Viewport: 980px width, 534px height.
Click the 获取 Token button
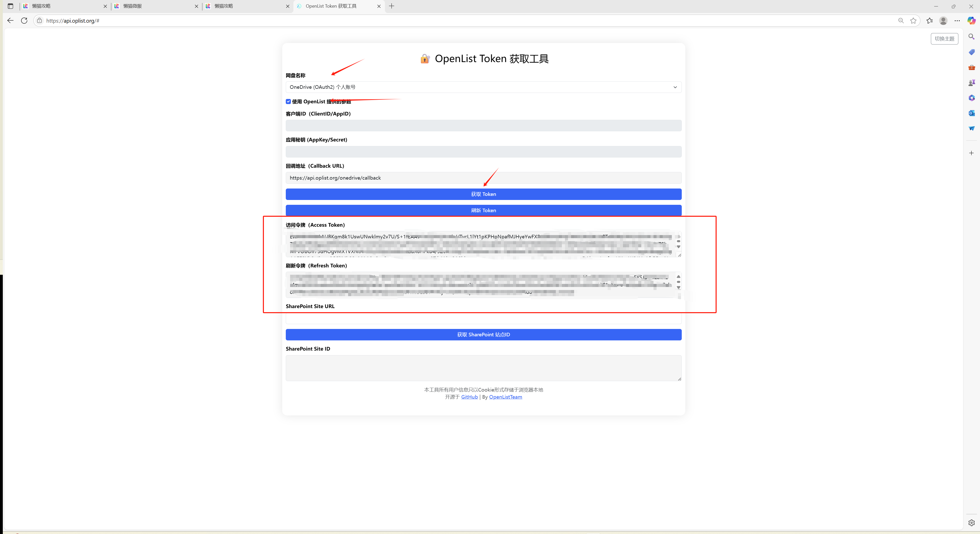coord(484,194)
